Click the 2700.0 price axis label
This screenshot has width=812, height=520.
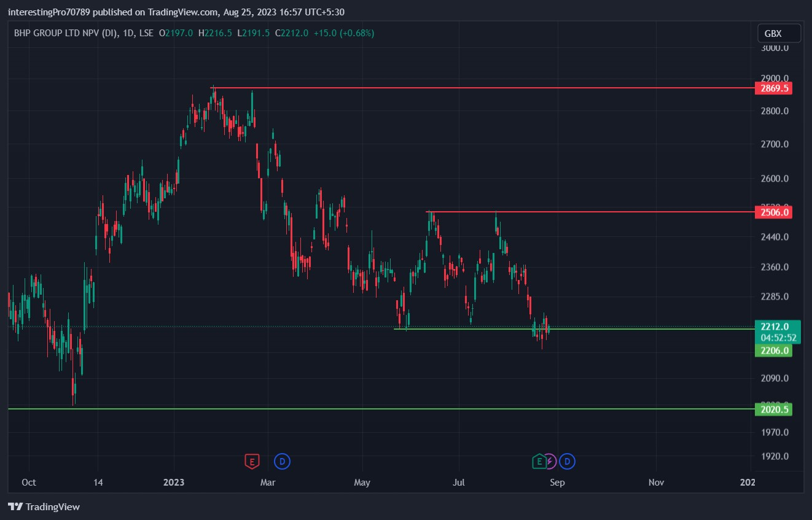click(775, 144)
